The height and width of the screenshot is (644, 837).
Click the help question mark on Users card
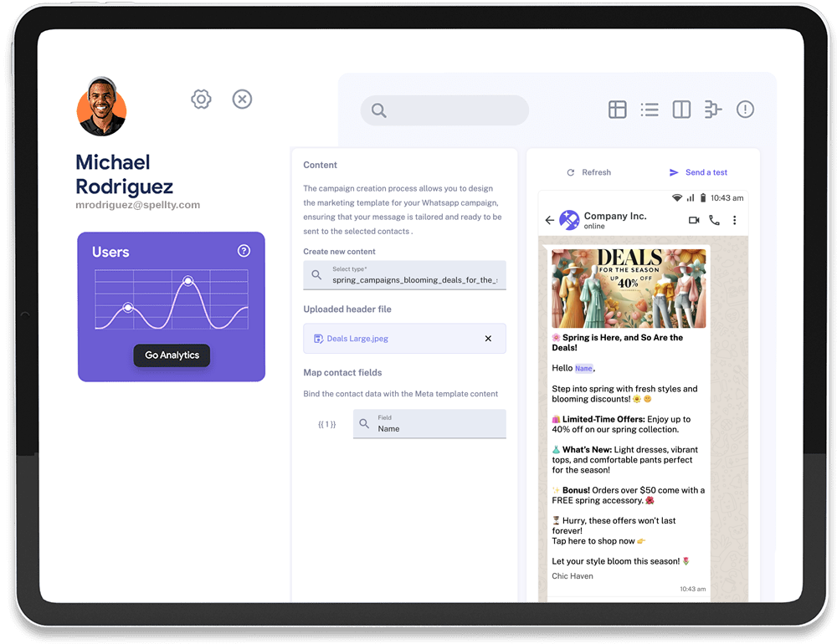(244, 251)
